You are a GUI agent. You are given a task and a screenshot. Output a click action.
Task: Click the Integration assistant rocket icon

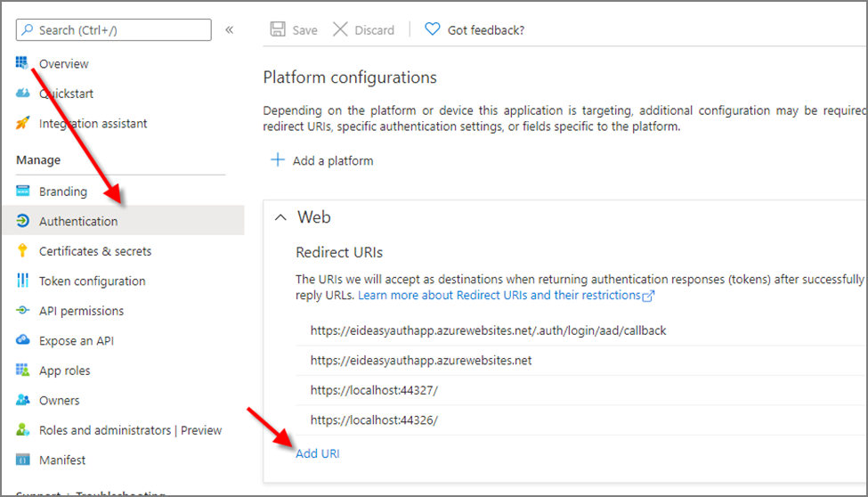point(22,124)
